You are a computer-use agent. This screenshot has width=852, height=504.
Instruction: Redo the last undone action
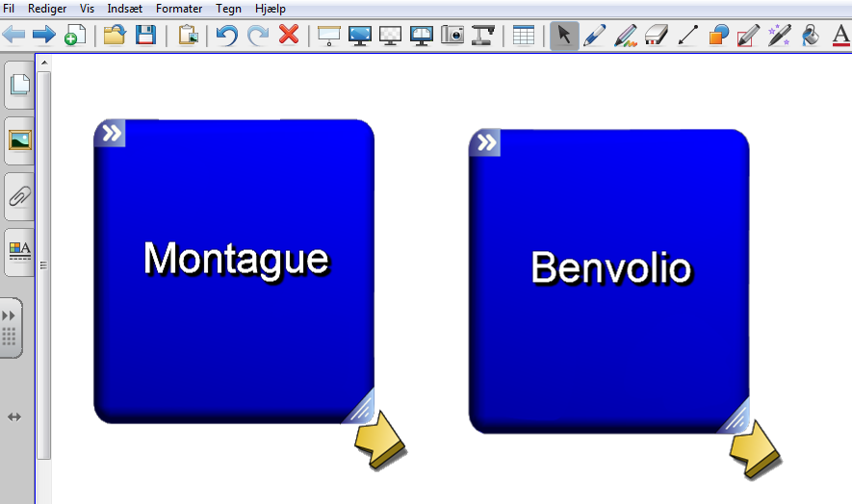(x=258, y=36)
